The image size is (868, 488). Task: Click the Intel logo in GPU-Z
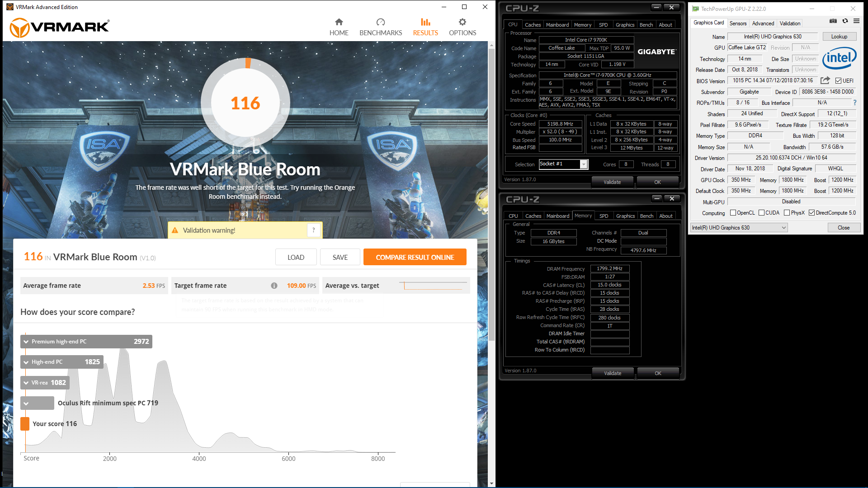[x=839, y=58]
